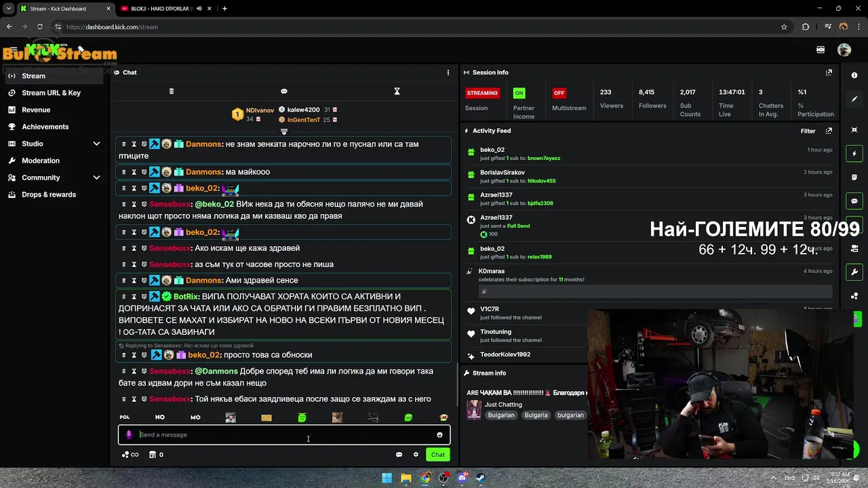Open Stream page in sidebar
Screen dimensions: 868x488
point(54,76)
